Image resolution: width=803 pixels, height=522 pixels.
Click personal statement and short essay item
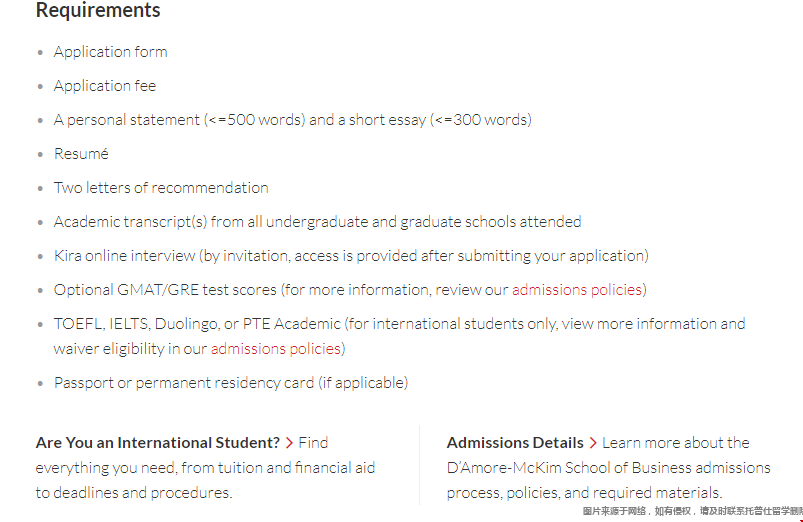tap(293, 120)
